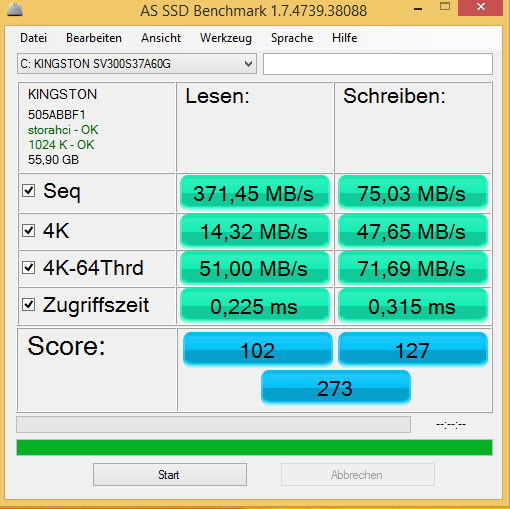This screenshot has height=509, width=510.
Task: Click the Start button
Action: tap(170, 474)
